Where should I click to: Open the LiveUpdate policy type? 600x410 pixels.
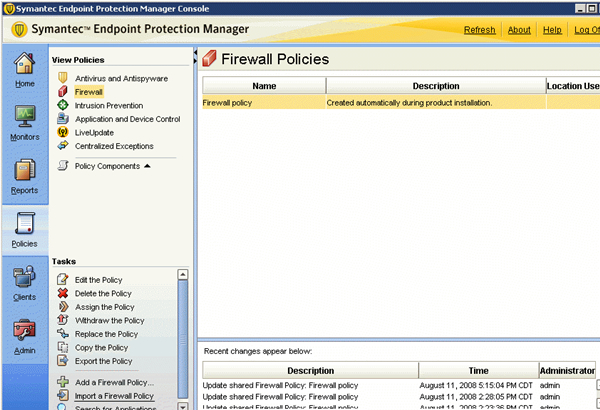(95, 132)
